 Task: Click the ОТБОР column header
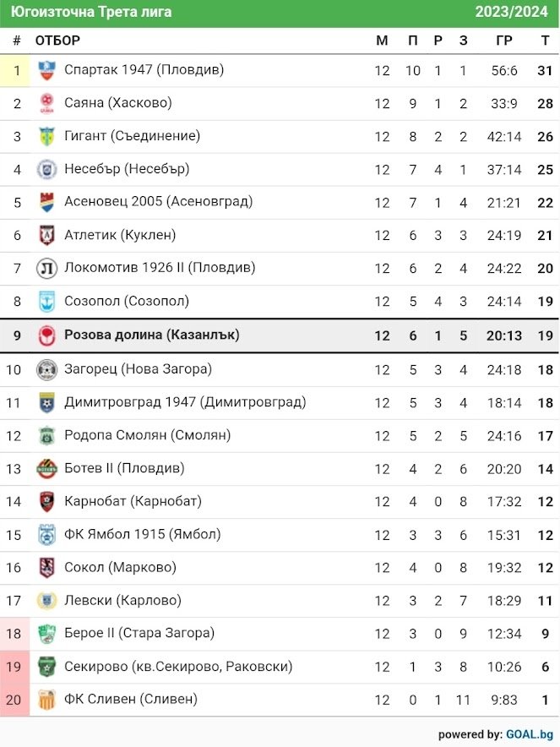point(57,41)
